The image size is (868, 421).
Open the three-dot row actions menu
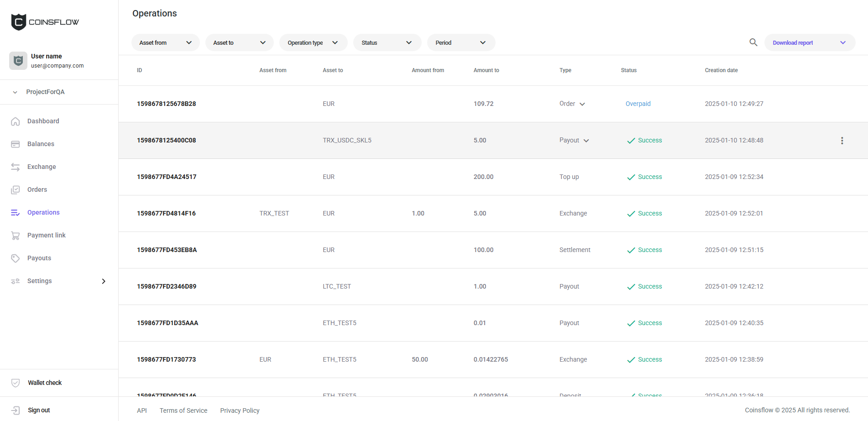coord(842,141)
